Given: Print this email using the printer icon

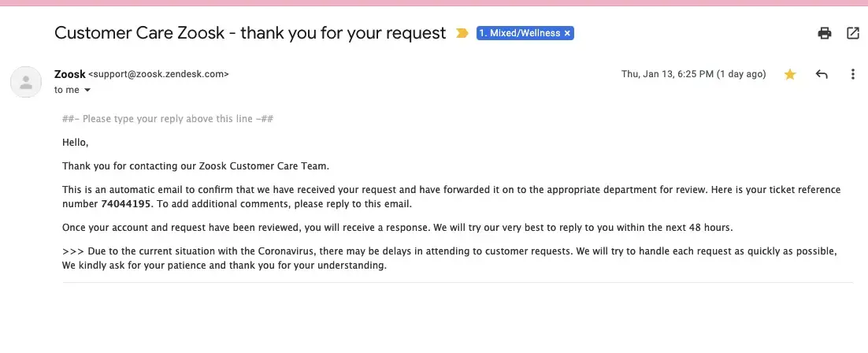Looking at the screenshot, I should [x=824, y=33].
